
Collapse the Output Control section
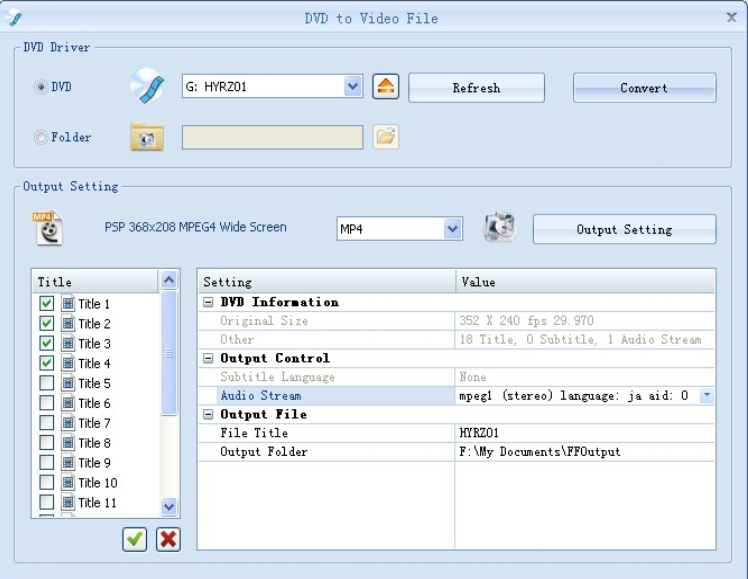[x=208, y=358]
